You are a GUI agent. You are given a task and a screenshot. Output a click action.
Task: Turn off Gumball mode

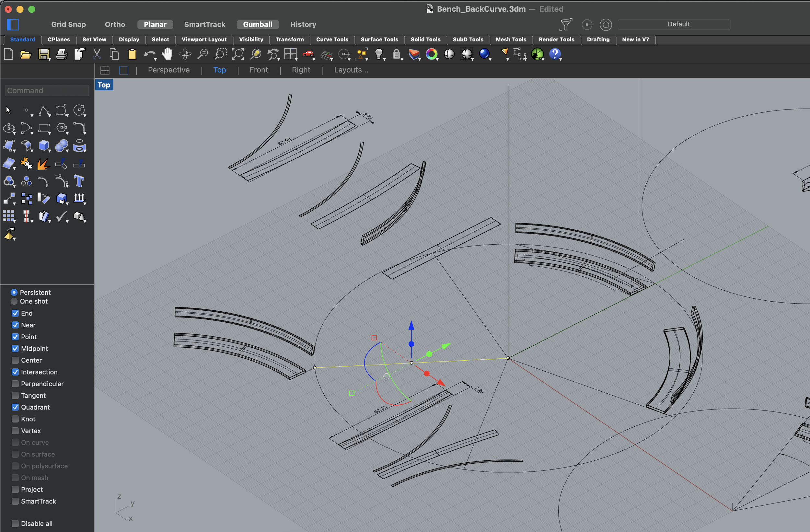(258, 25)
